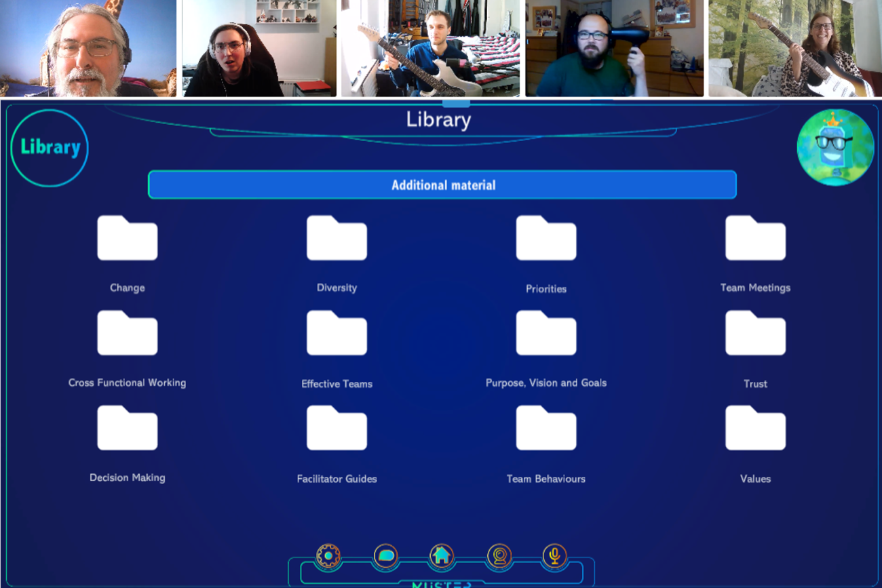
Task: Open the Diversity folder
Action: (337, 239)
